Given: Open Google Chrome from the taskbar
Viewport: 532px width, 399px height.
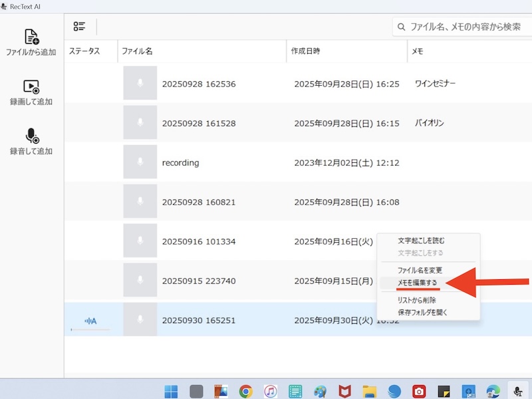Looking at the screenshot, I should (245, 391).
